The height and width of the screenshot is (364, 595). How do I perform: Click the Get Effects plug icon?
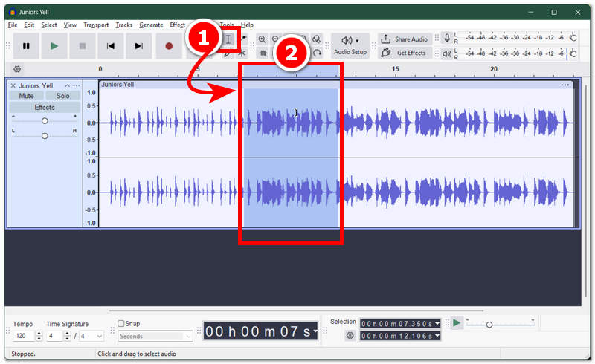tap(385, 53)
